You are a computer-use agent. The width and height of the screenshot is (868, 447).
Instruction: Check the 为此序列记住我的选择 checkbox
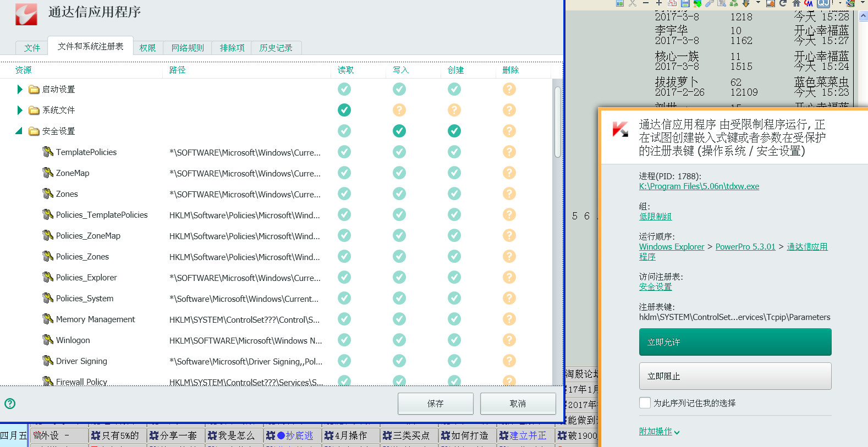point(645,403)
